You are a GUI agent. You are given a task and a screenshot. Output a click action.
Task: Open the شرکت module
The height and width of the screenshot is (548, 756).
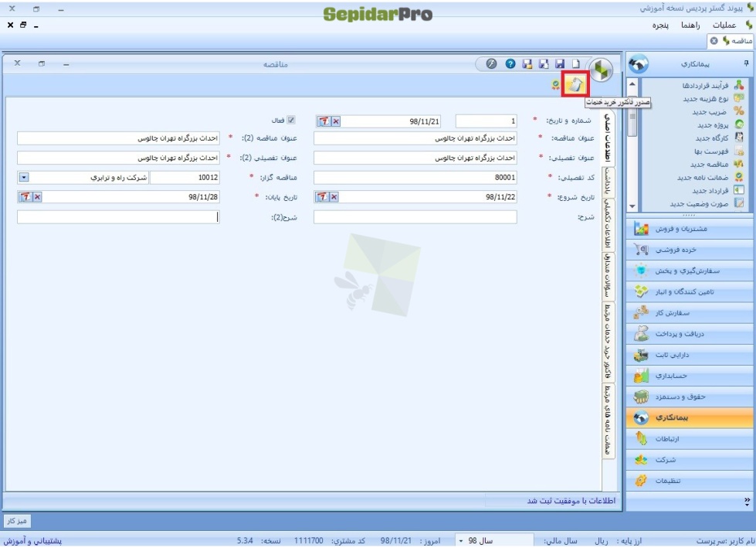(690, 460)
